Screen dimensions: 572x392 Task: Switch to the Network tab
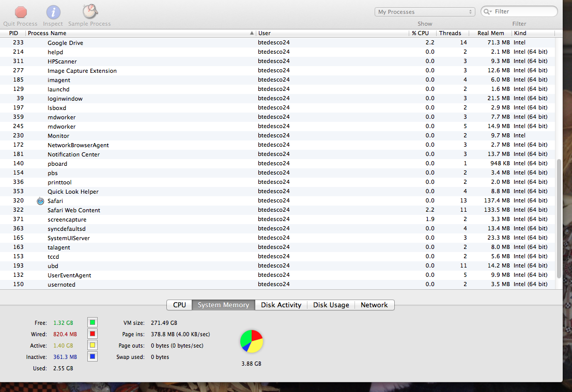point(374,305)
